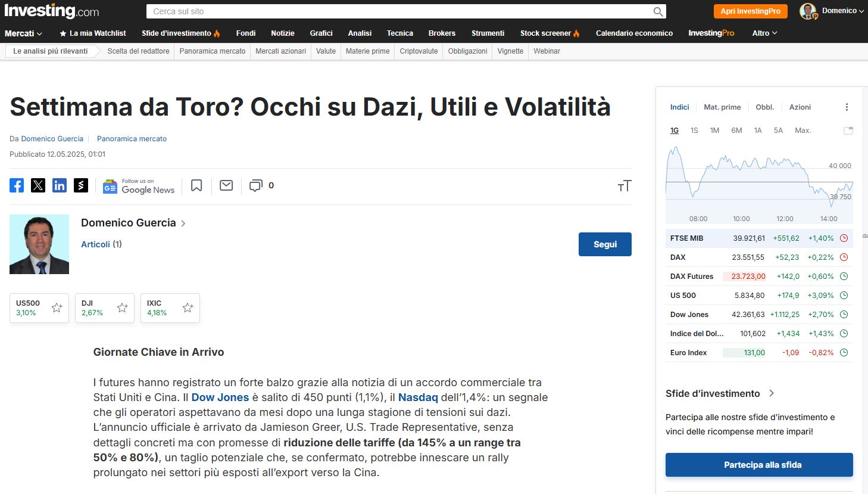The width and height of the screenshot is (868, 494).
Task: Click the clock icon in DAX row
Action: coord(844,257)
